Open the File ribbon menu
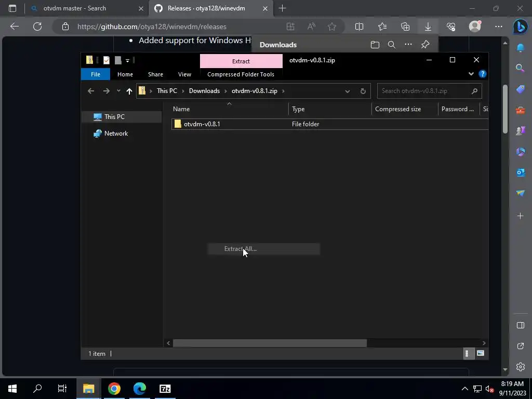Viewport: 532px width, 399px height. click(x=96, y=74)
